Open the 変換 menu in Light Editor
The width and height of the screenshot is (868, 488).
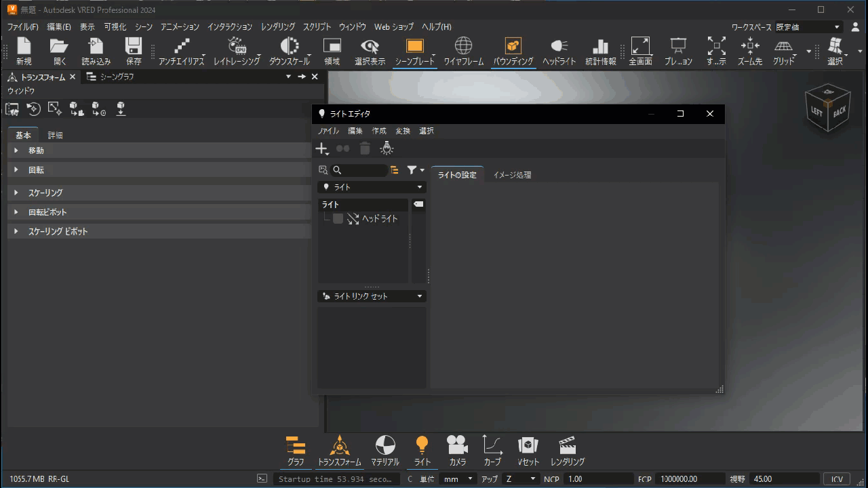(x=403, y=131)
